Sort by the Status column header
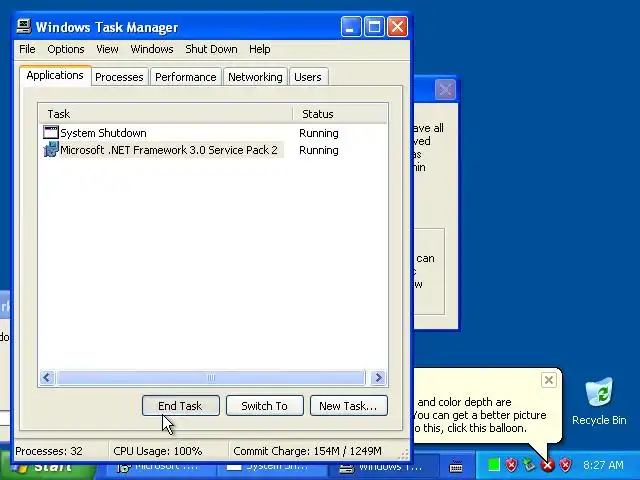640x480 pixels. 340,114
